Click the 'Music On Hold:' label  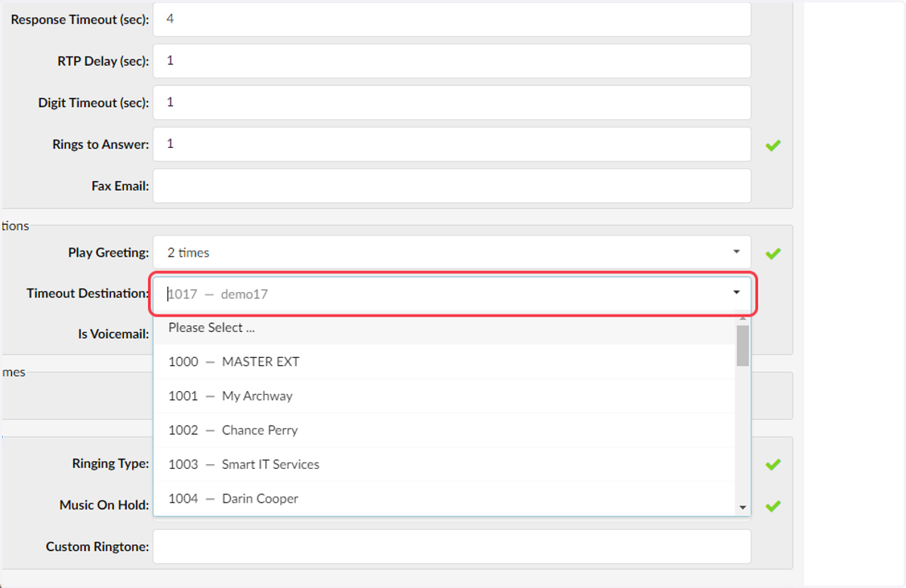(x=104, y=505)
